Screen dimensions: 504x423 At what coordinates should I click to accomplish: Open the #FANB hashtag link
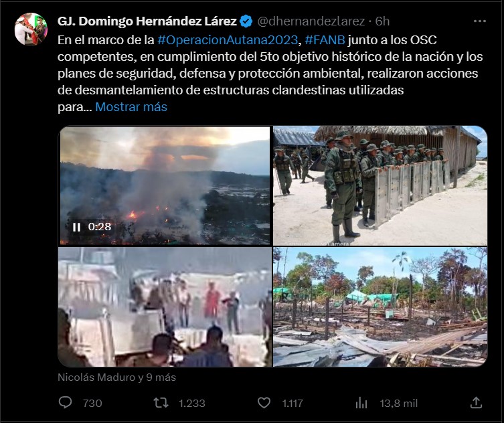click(325, 40)
